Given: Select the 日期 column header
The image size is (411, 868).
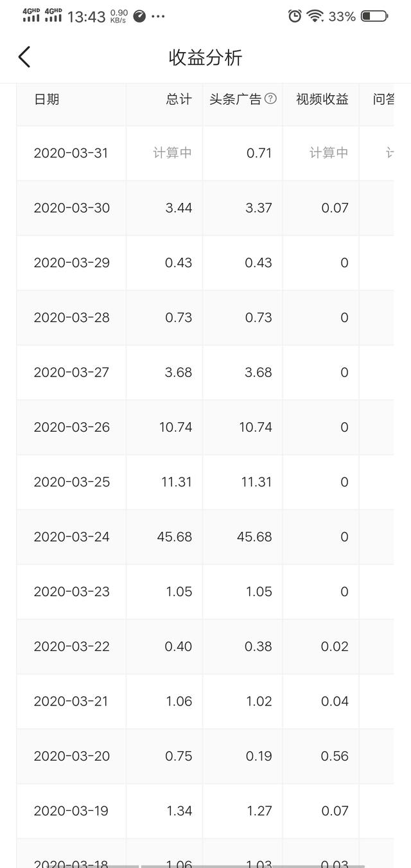Looking at the screenshot, I should 46,99.
